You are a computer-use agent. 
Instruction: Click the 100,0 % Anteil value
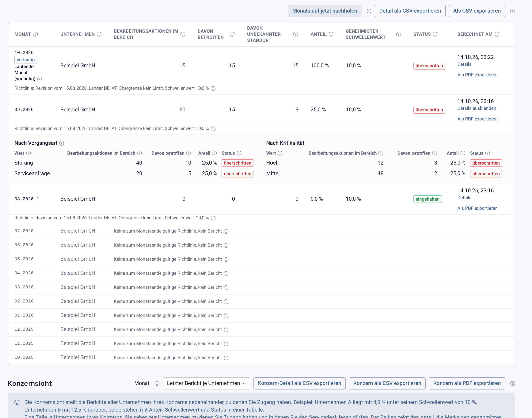tap(319, 66)
